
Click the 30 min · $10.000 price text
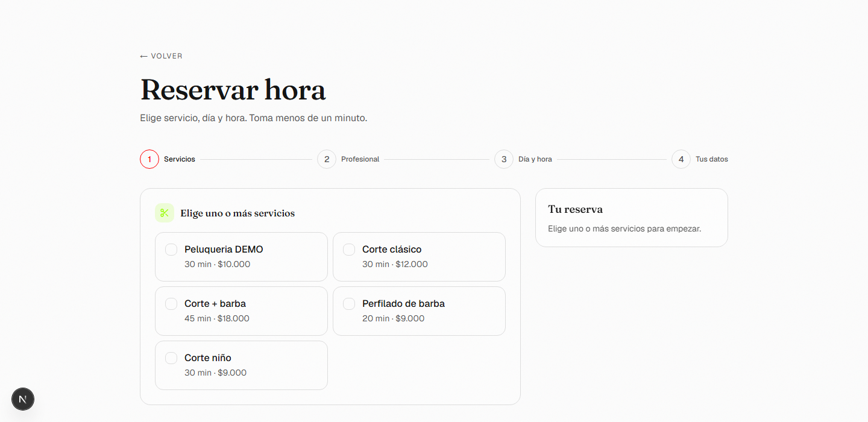(x=217, y=264)
